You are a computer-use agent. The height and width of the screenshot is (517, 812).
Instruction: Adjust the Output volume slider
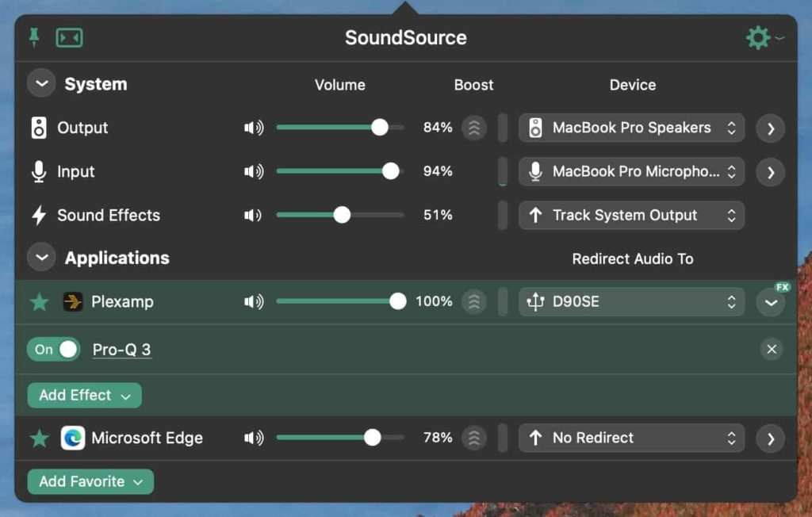[340, 128]
